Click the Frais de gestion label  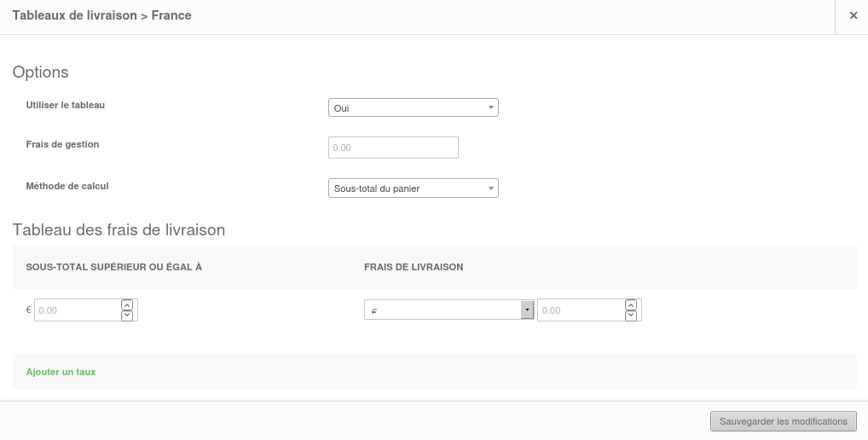pos(62,144)
